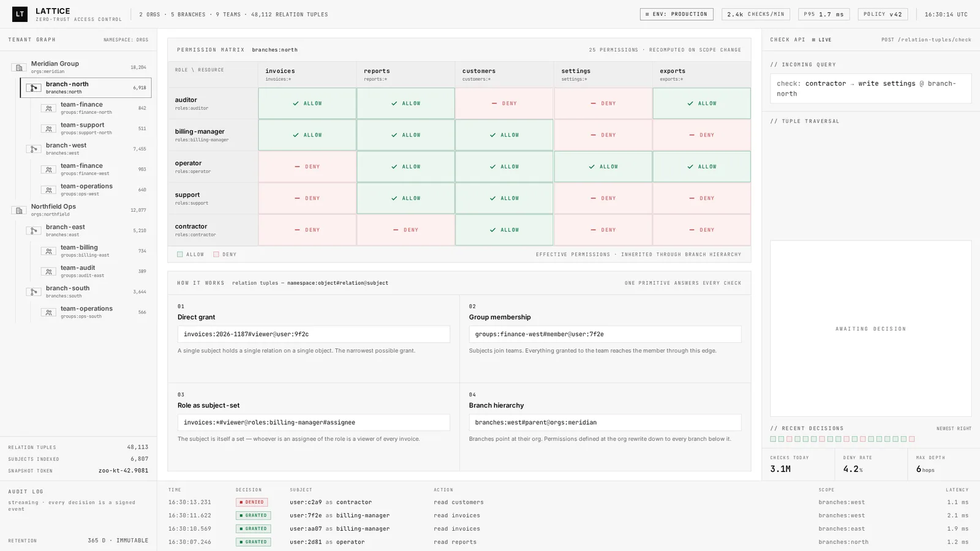Click the team-support group icon
The image size is (980, 551).
(48, 129)
